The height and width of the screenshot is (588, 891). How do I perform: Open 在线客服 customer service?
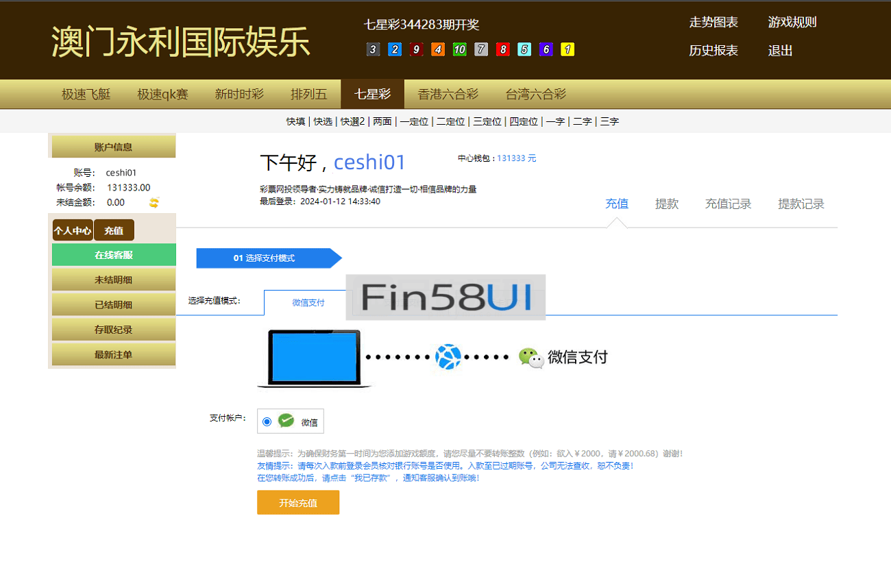coord(113,254)
